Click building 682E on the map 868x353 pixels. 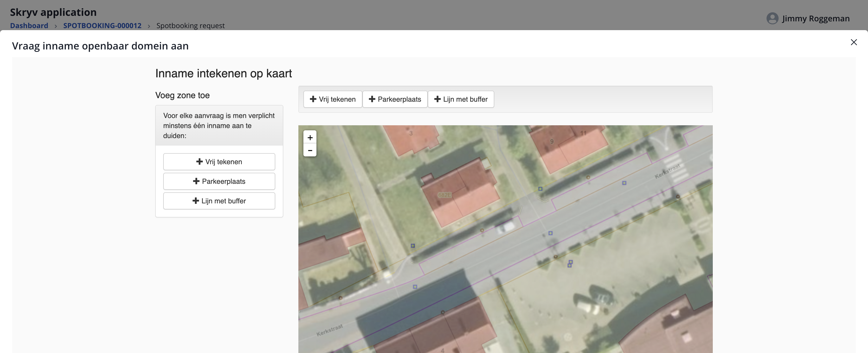pos(444,195)
